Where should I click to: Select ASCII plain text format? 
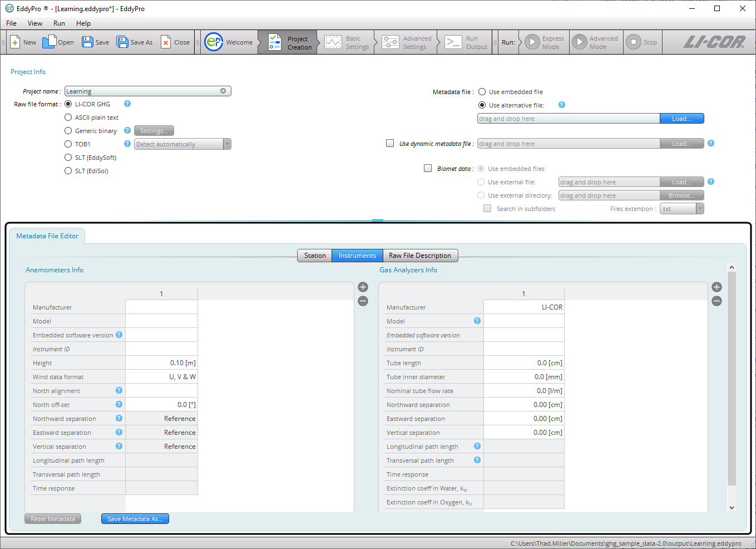(68, 117)
